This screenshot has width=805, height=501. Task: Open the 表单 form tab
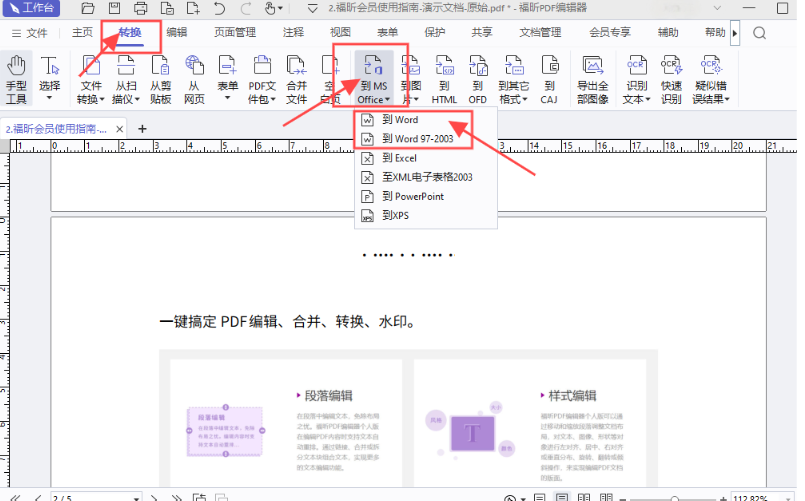(387, 32)
